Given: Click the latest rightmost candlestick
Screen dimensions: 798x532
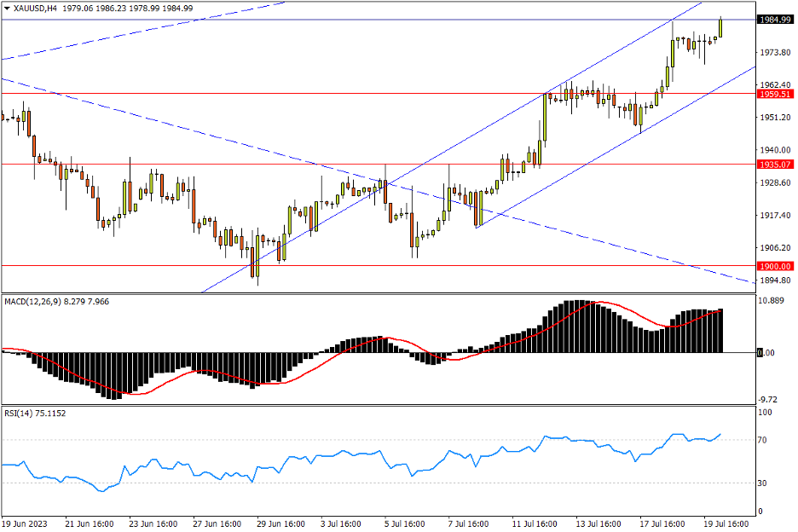Looking at the screenshot, I should tap(721, 27).
